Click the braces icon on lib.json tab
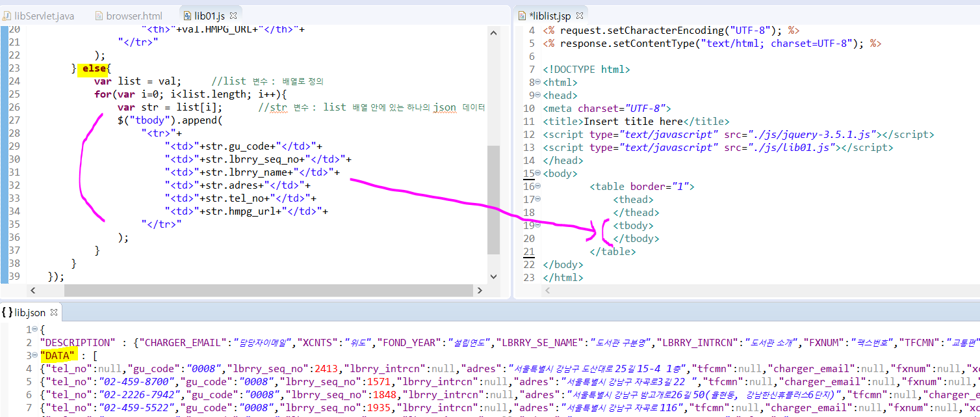Screen dimensions: 980x417 coord(7,313)
